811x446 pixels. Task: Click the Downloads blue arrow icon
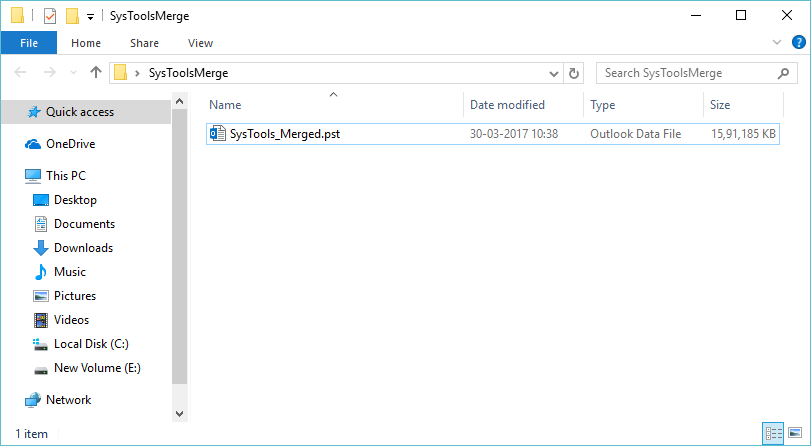(41, 248)
